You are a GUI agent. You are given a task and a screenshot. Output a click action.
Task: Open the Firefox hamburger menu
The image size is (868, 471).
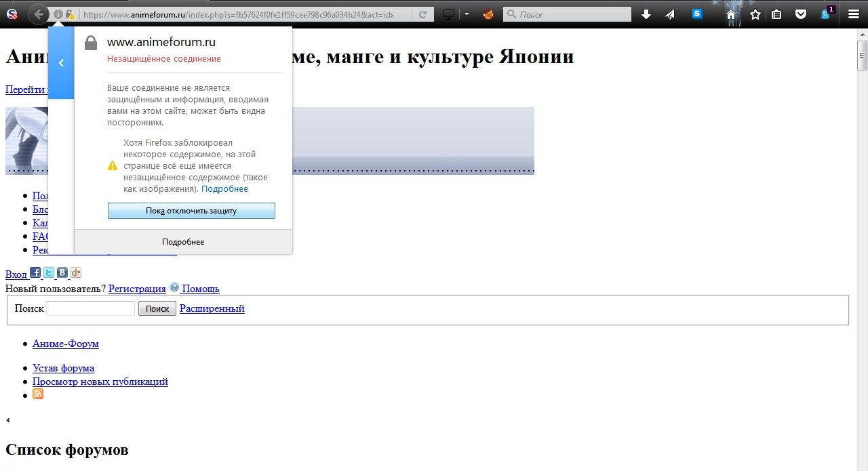tap(853, 14)
